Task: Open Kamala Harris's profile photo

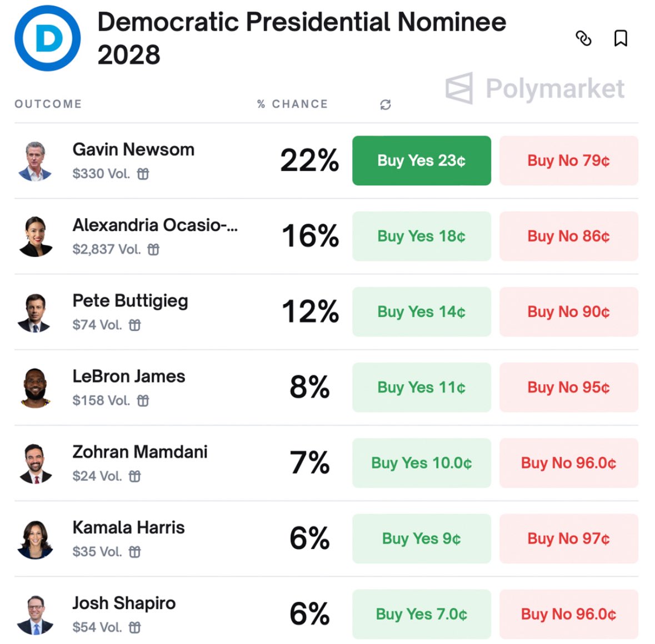Action: [35, 539]
